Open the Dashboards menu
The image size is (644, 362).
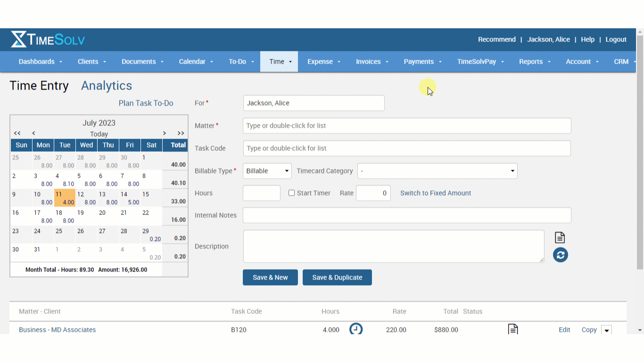tap(40, 62)
